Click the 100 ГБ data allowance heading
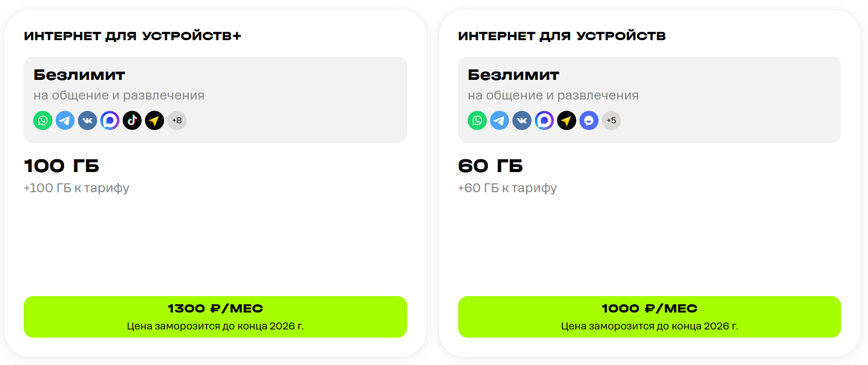The height and width of the screenshot is (365, 868). pos(62,166)
